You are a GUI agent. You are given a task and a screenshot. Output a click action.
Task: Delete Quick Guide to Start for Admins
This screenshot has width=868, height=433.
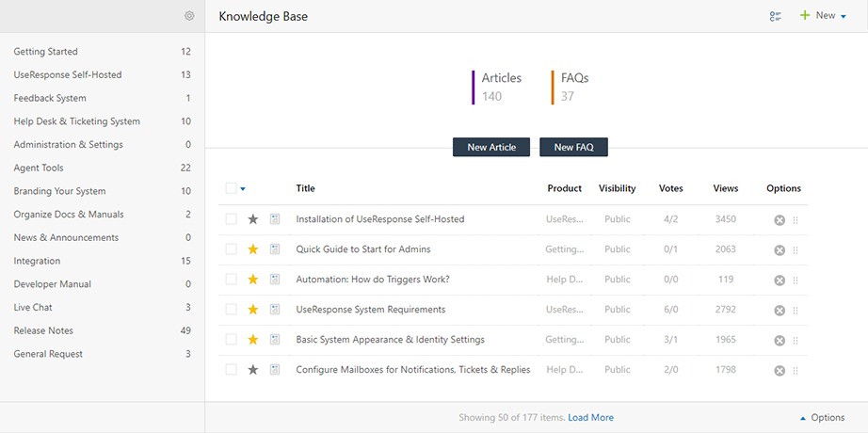(780, 250)
